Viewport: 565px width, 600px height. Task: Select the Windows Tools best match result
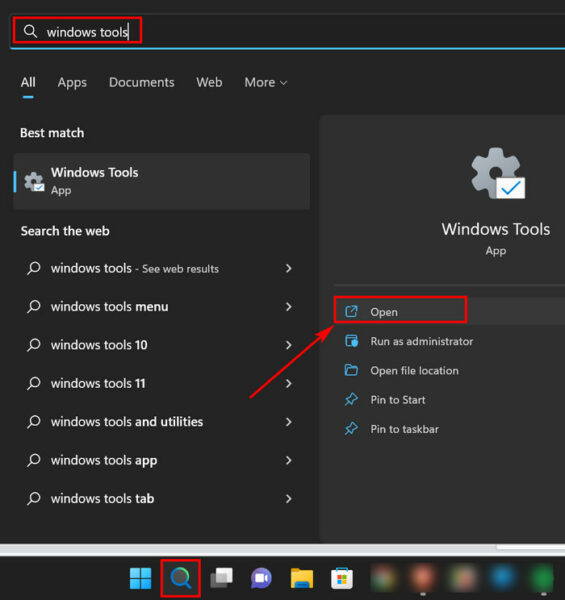161,181
